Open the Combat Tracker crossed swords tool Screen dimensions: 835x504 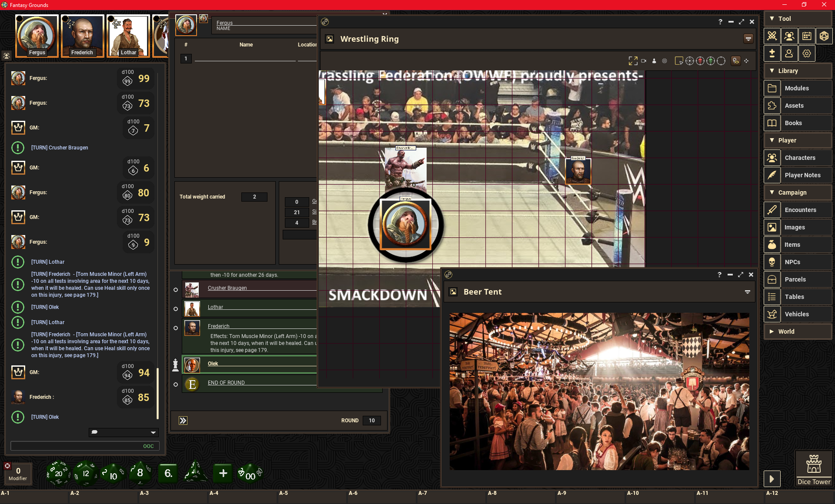(x=772, y=36)
